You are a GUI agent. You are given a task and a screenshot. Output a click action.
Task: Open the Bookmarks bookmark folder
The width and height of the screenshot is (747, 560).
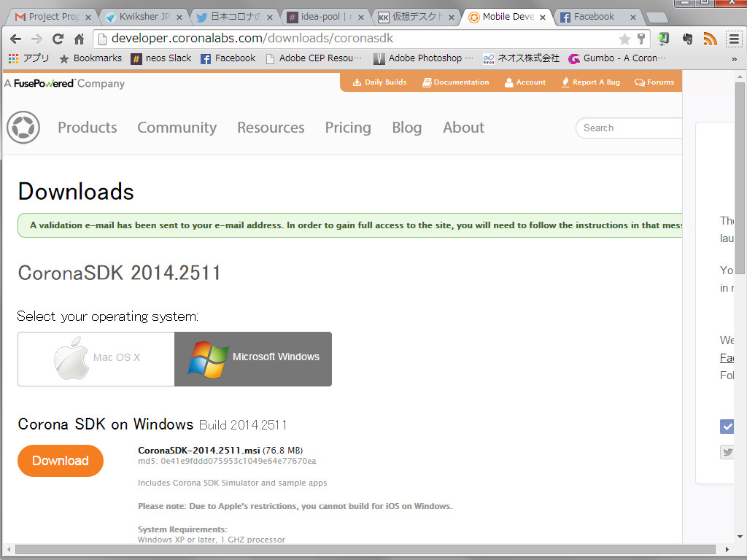[90, 58]
